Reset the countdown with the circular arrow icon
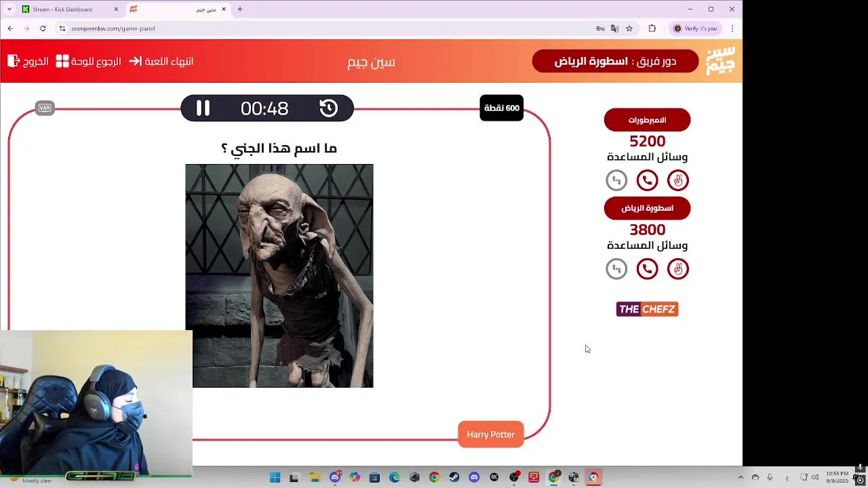Image resolution: width=868 pixels, height=488 pixels. tap(329, 108)
